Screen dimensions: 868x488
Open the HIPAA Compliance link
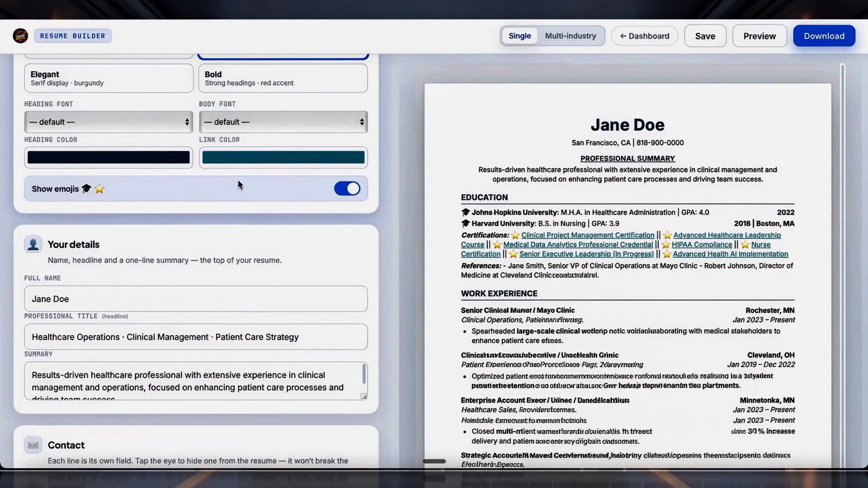tap(702, 244)
